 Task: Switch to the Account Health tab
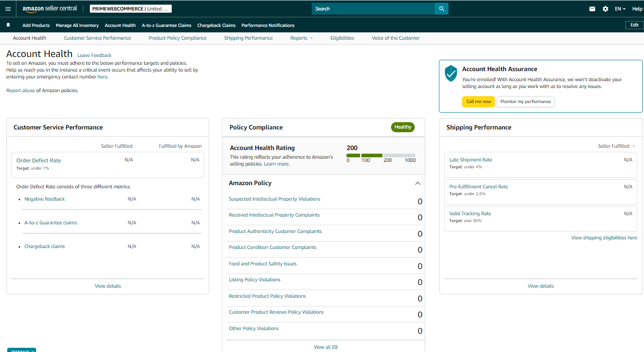pyautogui.click(x=30, y=38)
